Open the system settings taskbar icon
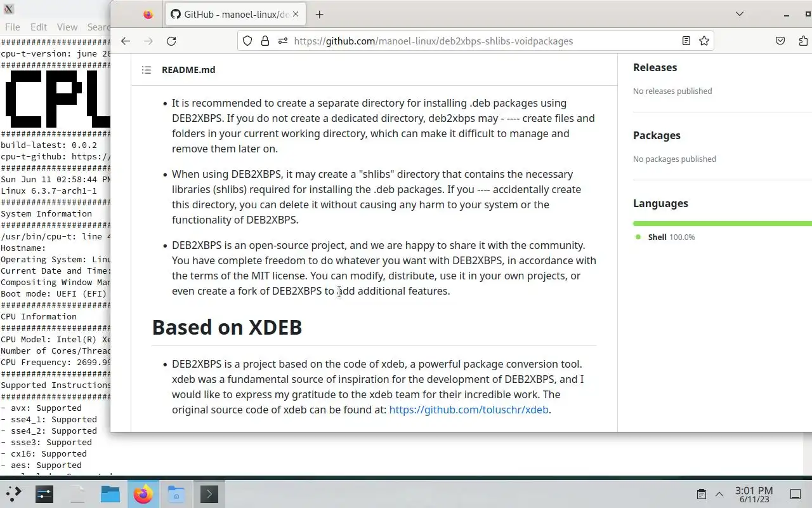The height and width of the screenshot is (508, 812). [x=44, y=493]
